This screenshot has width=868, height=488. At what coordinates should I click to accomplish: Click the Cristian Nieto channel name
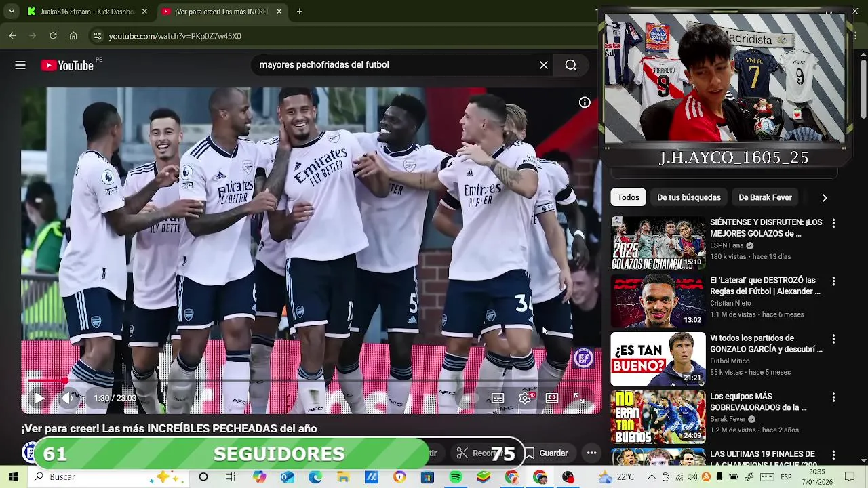730,304
